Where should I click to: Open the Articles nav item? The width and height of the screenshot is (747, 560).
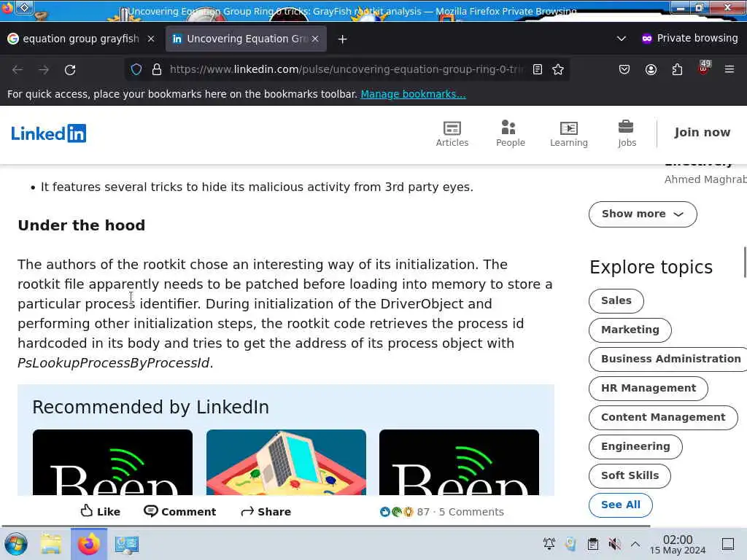452,134
